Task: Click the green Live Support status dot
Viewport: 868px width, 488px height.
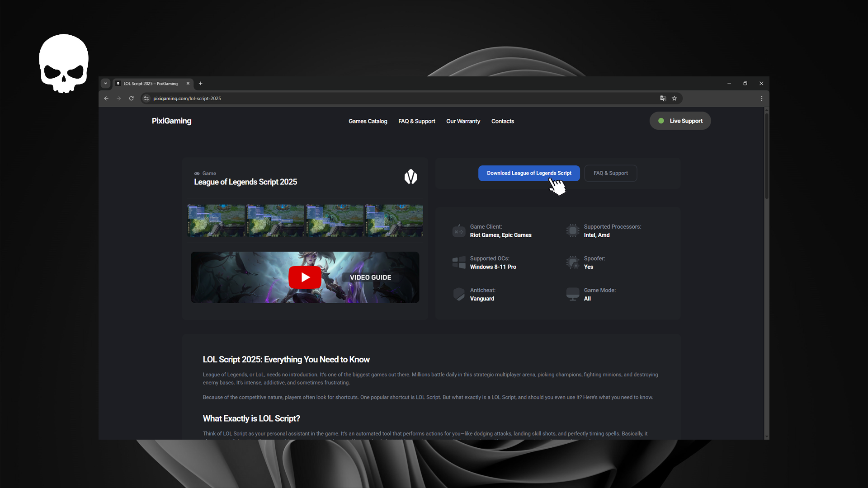Action: [x=661, y=121]
